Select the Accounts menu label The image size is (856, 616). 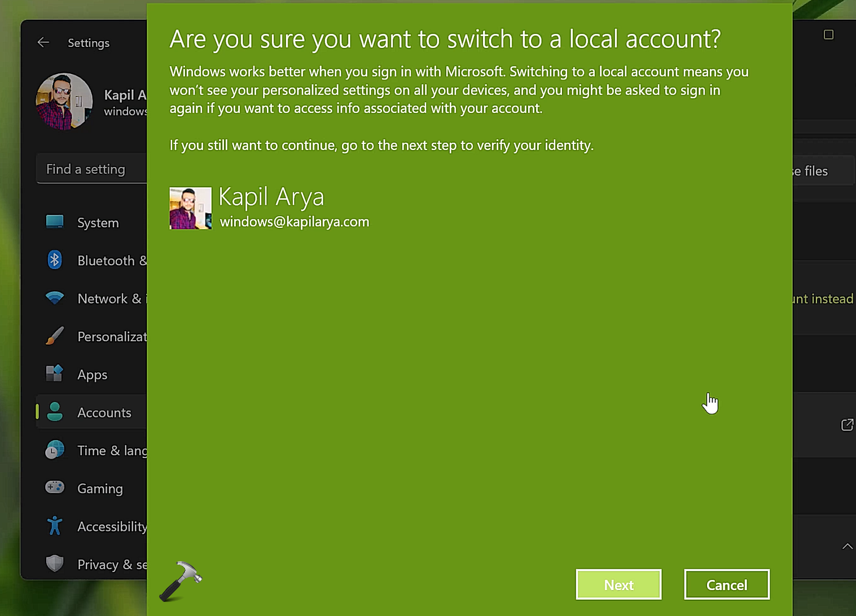point(104,413)
